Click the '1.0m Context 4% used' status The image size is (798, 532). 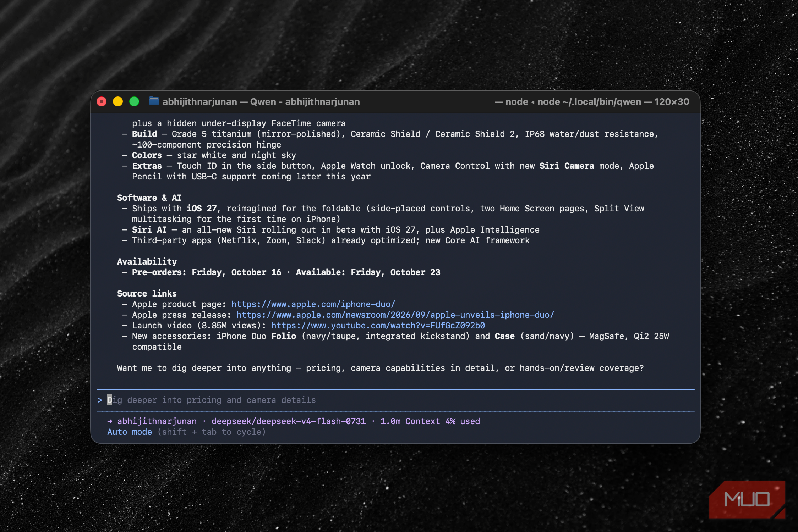click(430, 421)
